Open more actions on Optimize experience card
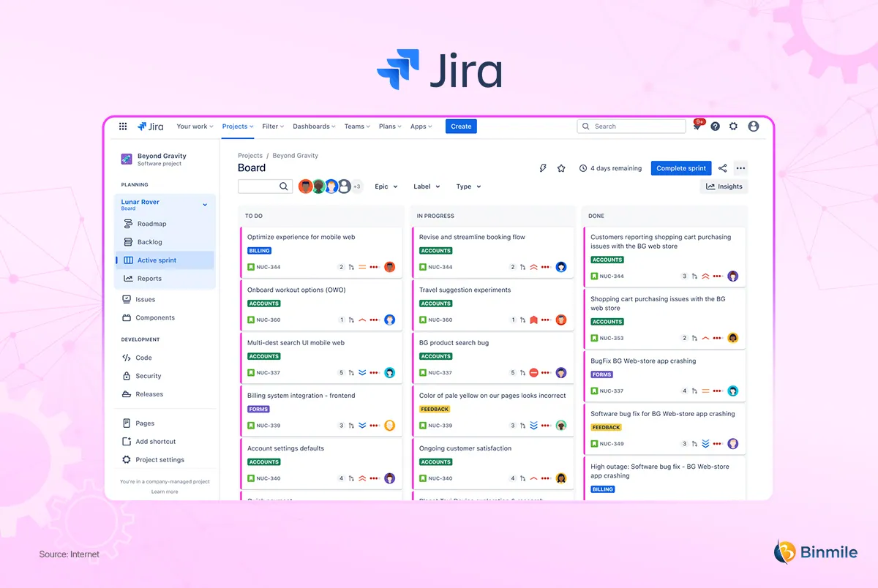Viewport: 878px width, 588px height. tap(374, 267)
